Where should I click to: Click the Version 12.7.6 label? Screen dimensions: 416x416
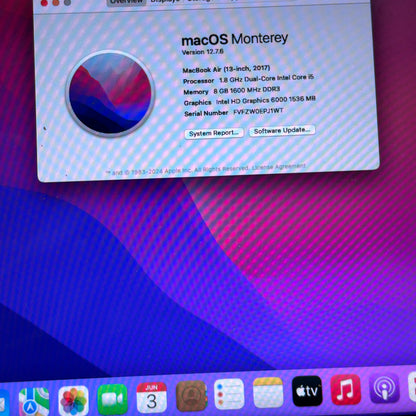click(202, 52)
